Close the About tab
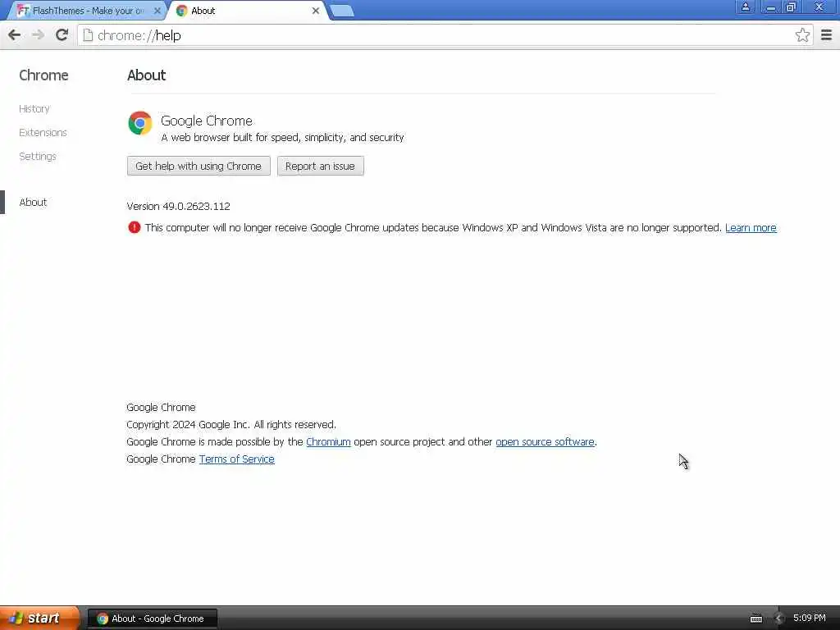The width and height of the screenshot is (840, 630). click(316, 11)
